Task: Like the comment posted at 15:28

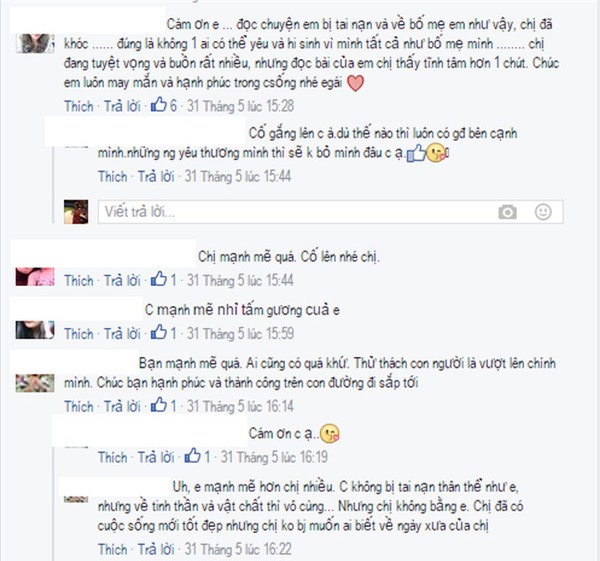Action: click(78, 106)
